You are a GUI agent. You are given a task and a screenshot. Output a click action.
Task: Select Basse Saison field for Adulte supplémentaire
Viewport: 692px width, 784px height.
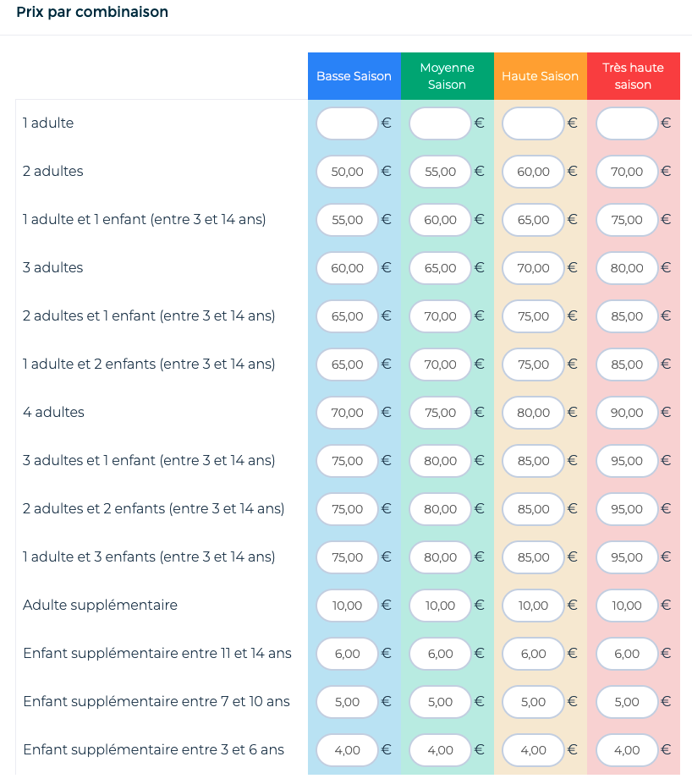coord(347,606)
